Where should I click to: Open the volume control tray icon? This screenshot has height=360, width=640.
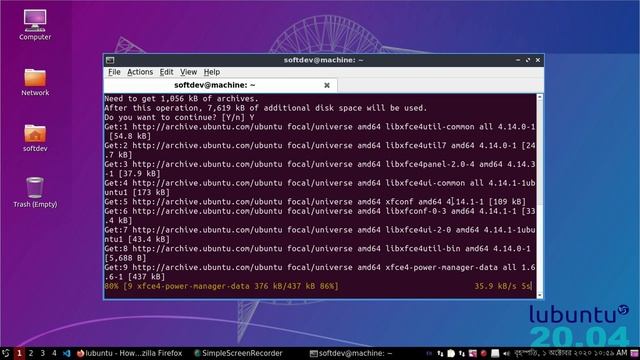pos(506,353)
